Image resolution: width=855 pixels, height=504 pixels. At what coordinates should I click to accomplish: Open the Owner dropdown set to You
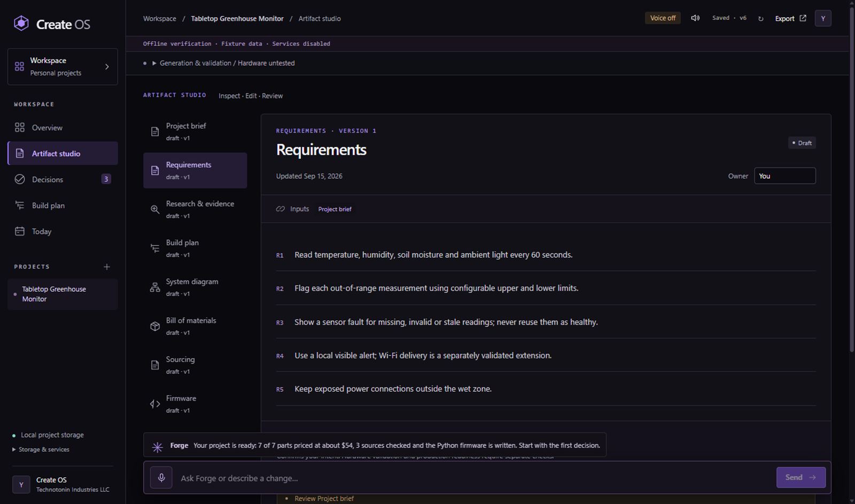click(784, 176)
